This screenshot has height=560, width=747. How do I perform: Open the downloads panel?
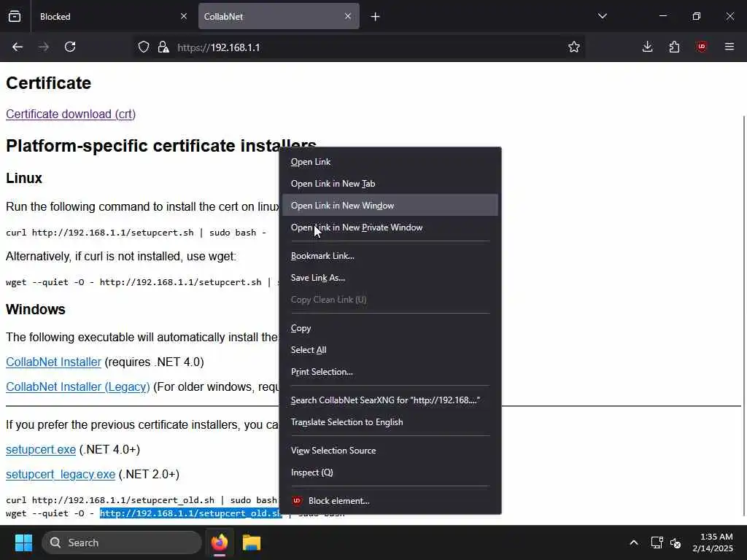tap(647, 47)
